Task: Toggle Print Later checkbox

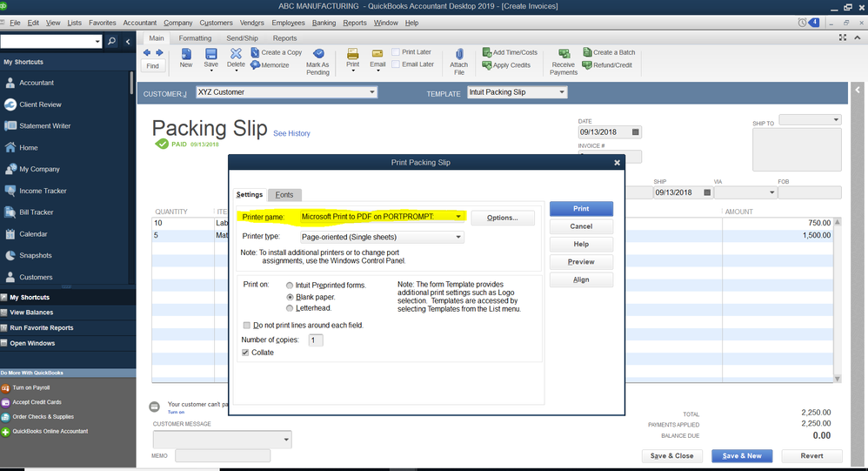Action: point(396,52)
